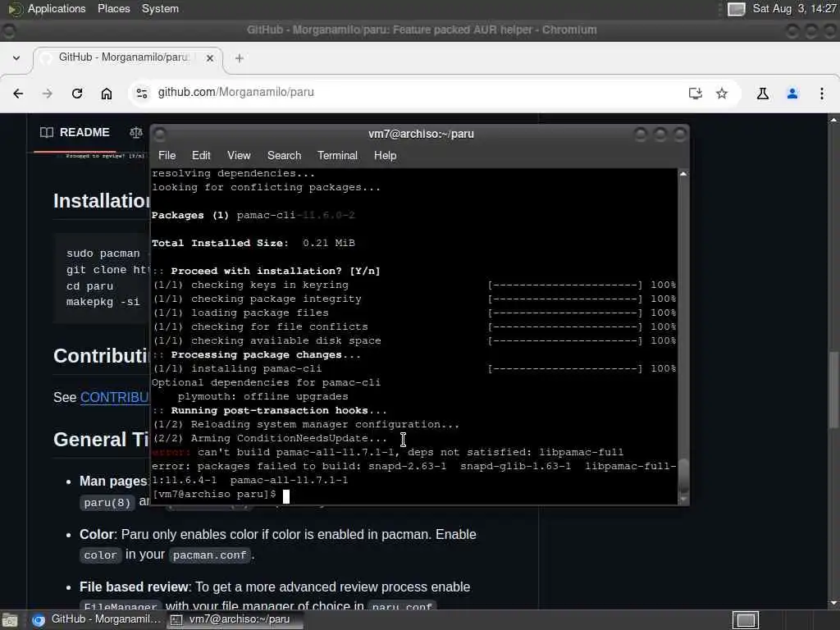Screen dimensions: 840x630
Task: Click the workspace switcher in bottom panel
Action: click(x=746, y=620)
